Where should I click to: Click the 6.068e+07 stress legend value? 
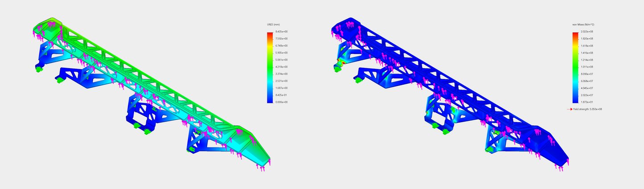pyautogui.click(x=587, y=81)
